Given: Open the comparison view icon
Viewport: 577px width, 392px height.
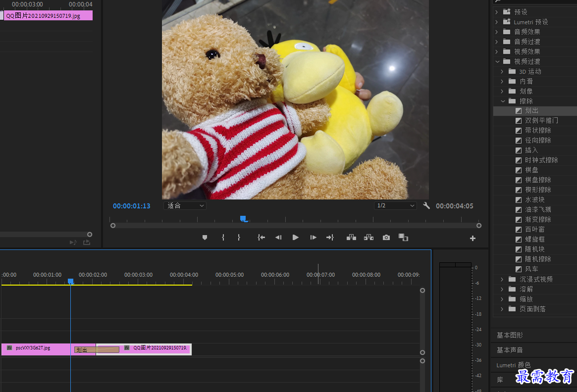Looking at the screenshot, I should (x=403, y=238).
